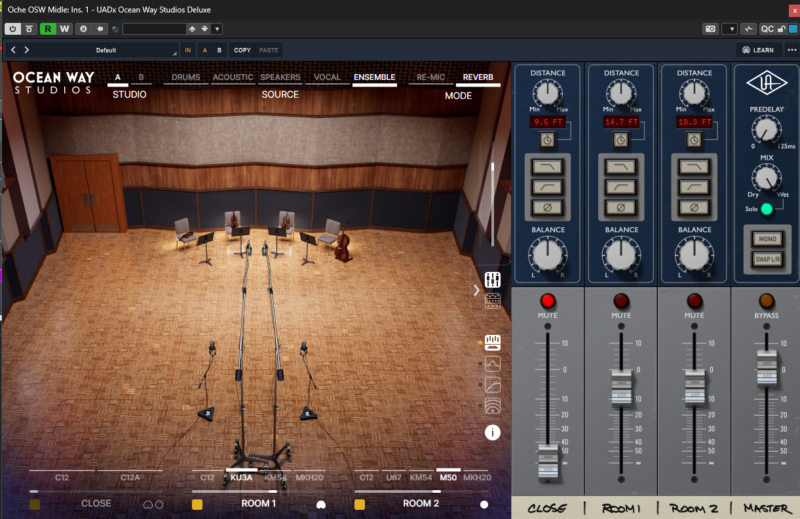Load the next host preset arrow
This screenshot has height=519, width=800.
click(205, 29)
